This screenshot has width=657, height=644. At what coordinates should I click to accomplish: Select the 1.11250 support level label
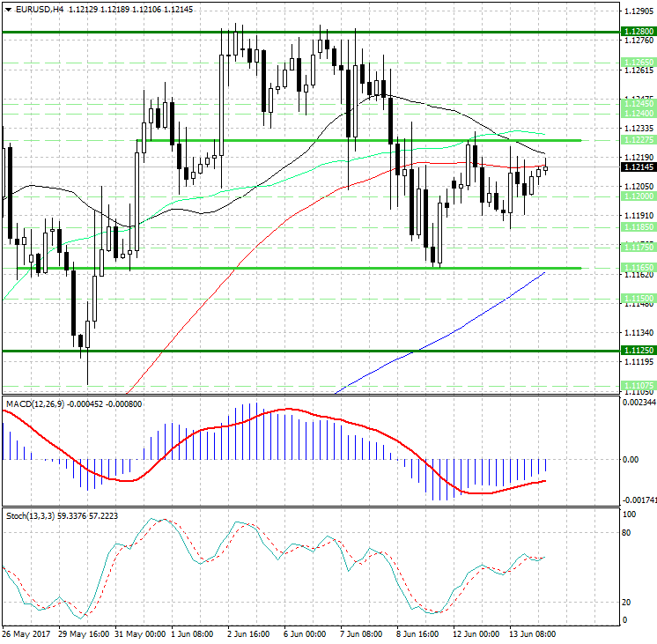tap(639, 350)
